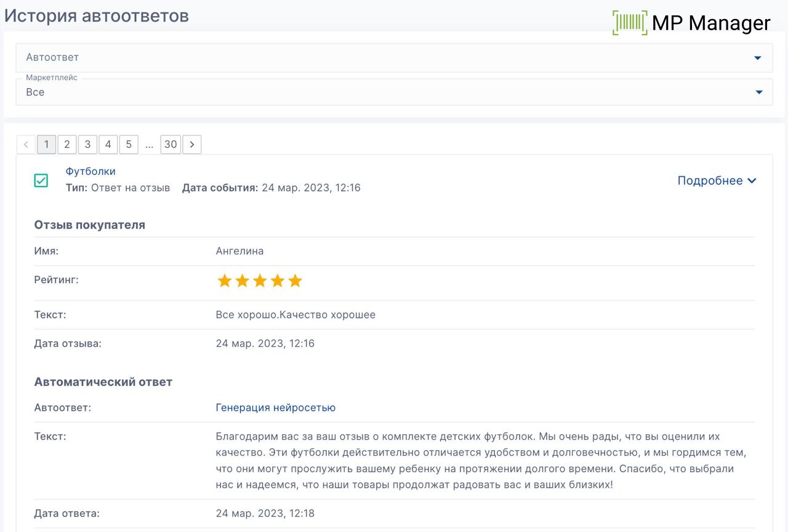Go to previous page with left arrow
Image resolution: width=788 pixels, height=532 pixels.
(26, 145)
